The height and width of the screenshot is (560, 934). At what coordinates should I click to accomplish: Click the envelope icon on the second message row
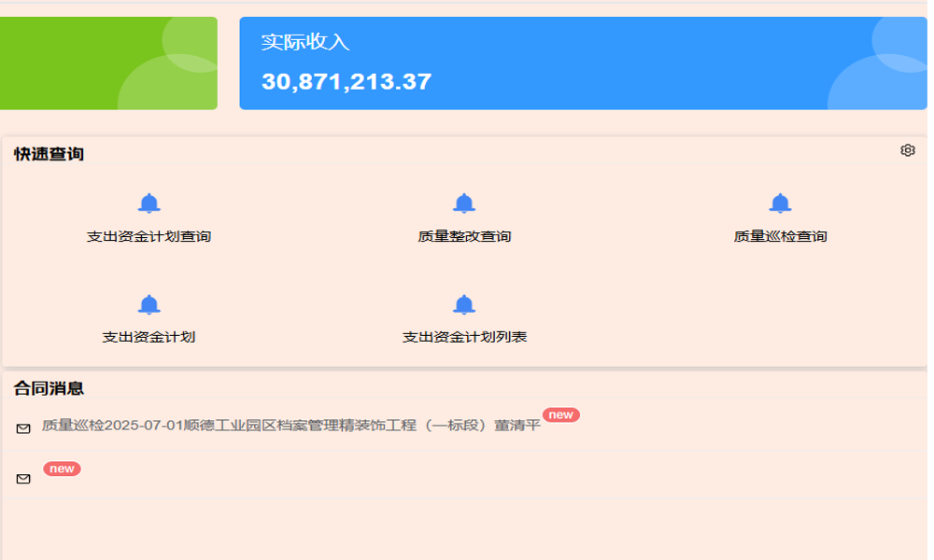coord(21,479)
